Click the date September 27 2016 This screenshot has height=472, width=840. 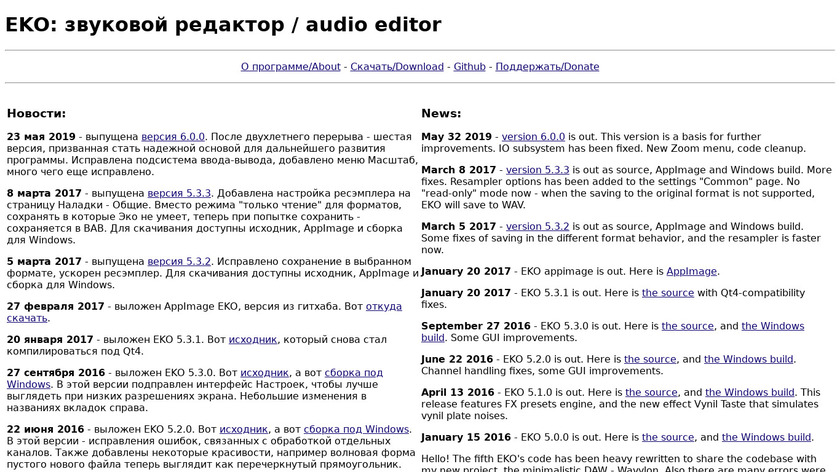(x=476, y=326)
